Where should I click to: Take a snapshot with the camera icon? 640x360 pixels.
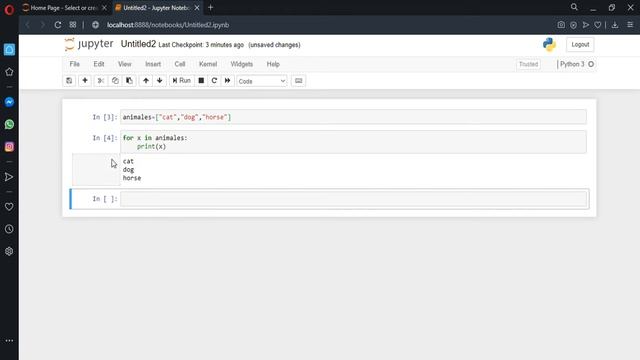pyautogui.click(x=561, y=25)
